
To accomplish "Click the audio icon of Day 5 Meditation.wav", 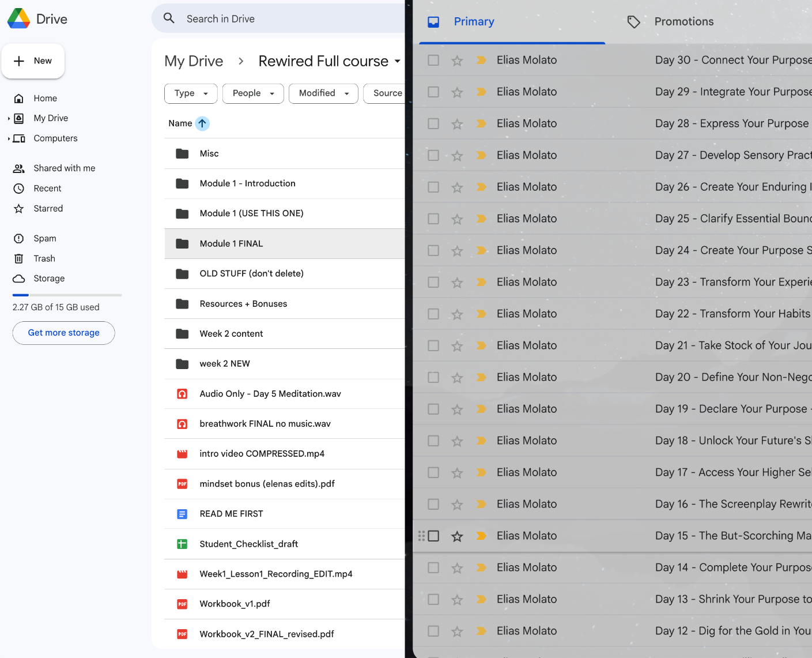I will tap(182, 394).
